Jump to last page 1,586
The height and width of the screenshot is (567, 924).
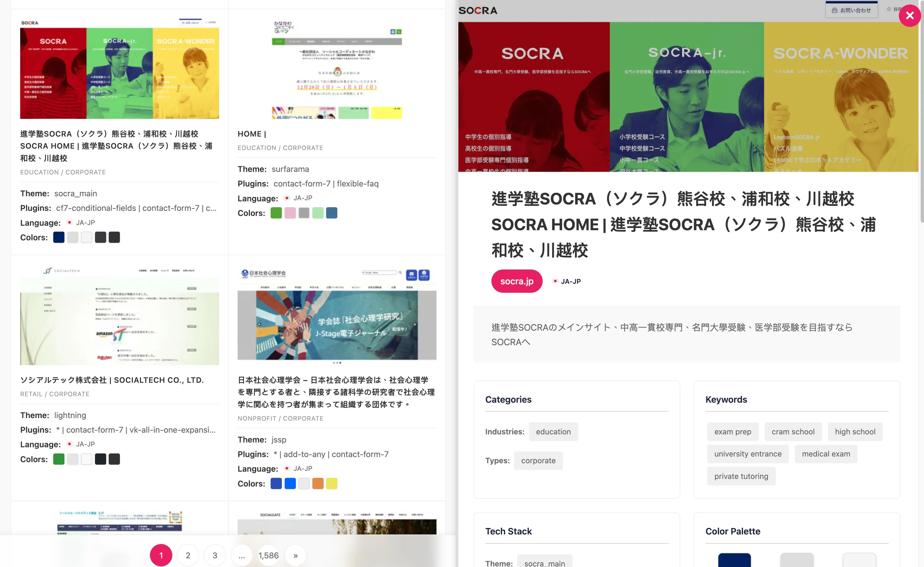(x=268, y=555)
